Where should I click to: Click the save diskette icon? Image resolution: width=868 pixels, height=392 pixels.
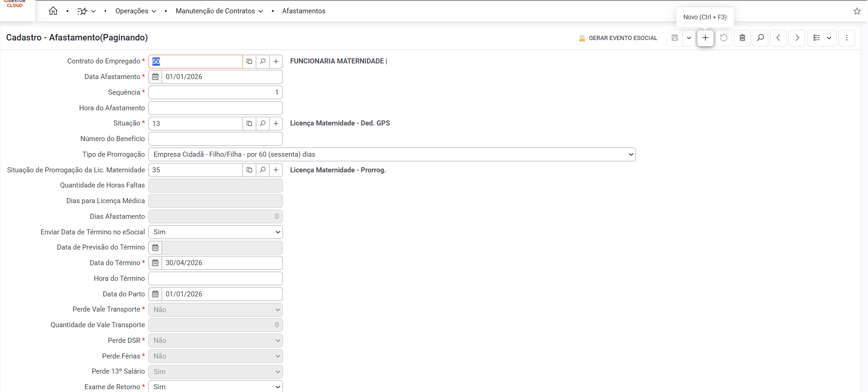pyautogui.click(x=675, y=38)
